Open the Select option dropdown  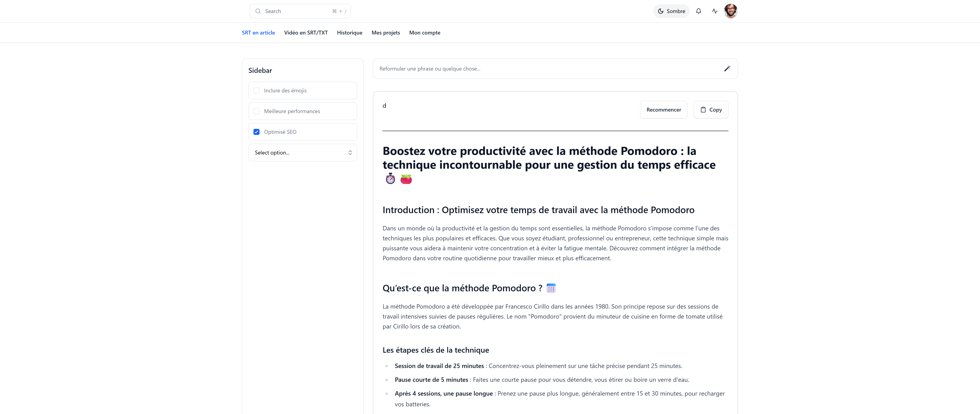[x=303, y=153]
